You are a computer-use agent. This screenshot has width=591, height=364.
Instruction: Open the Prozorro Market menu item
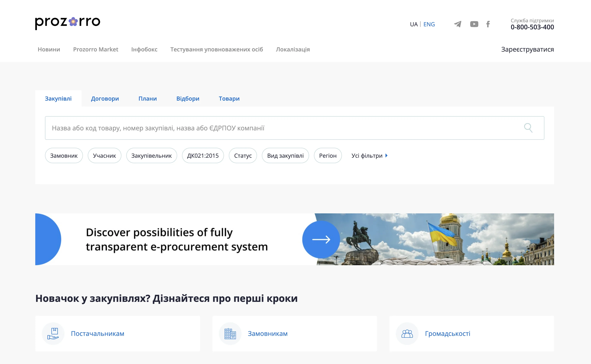[x=95, y=49]
